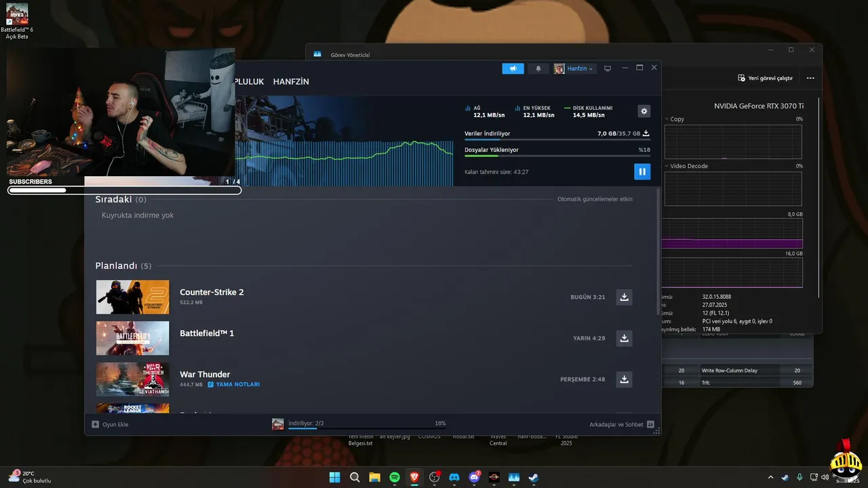The width and height of the screenshot is (868, 488).
Task: Open Discord icon with 7 badge
Action: coord(475,477)
